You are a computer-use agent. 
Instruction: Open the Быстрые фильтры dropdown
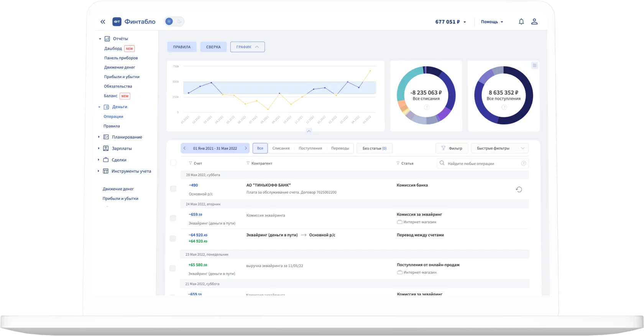(x=499, y=148)
